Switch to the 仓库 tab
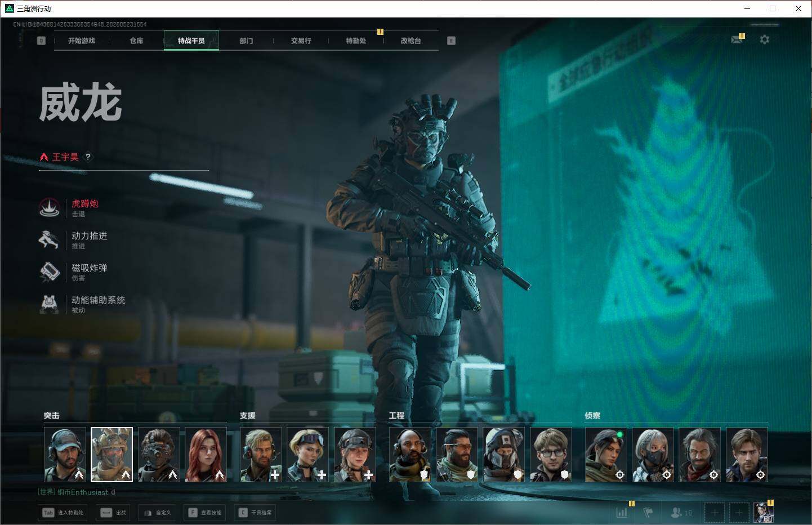This screenshot has height=525, width=812. [x=136, y=41]
